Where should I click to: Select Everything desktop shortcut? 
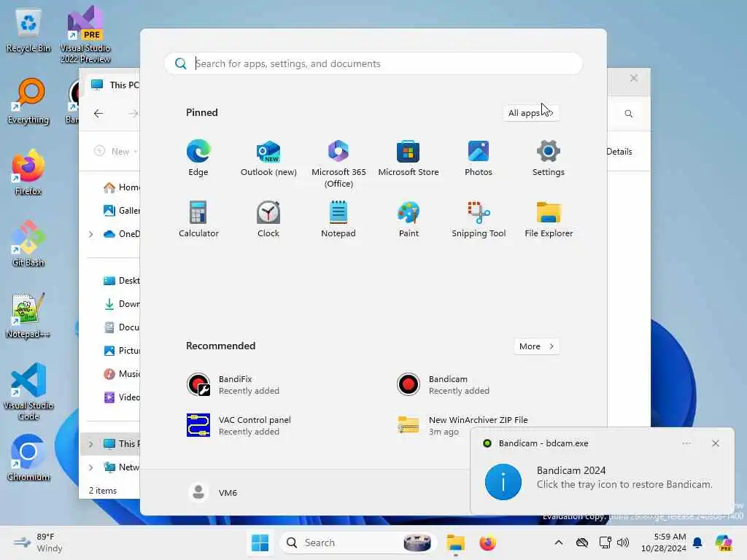coord(28,101)
